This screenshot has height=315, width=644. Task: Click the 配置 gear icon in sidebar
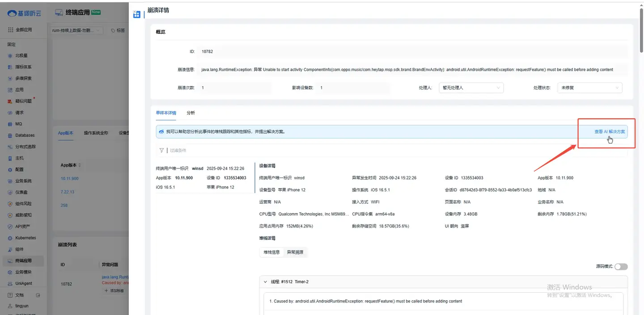(x=10, y=170)
